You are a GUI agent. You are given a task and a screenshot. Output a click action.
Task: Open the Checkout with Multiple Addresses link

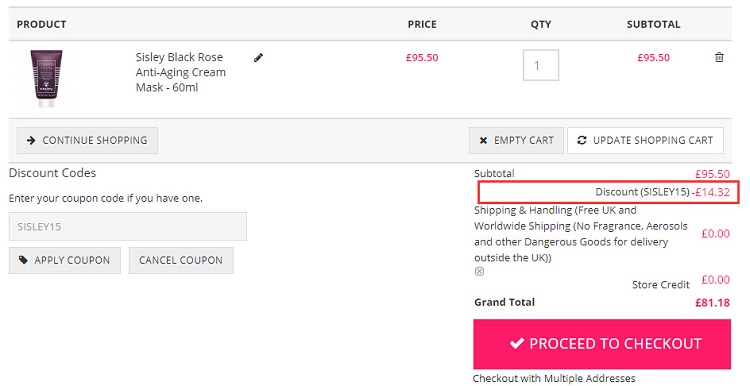[554, 378]
